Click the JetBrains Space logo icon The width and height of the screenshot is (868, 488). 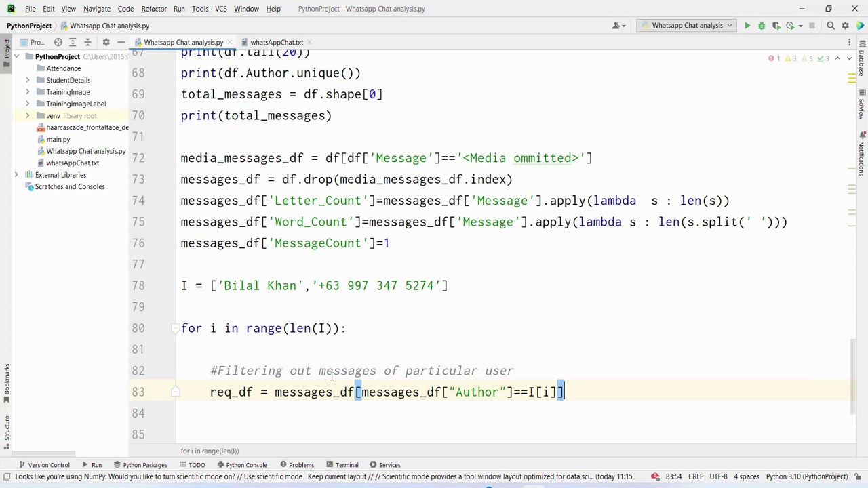860,26
